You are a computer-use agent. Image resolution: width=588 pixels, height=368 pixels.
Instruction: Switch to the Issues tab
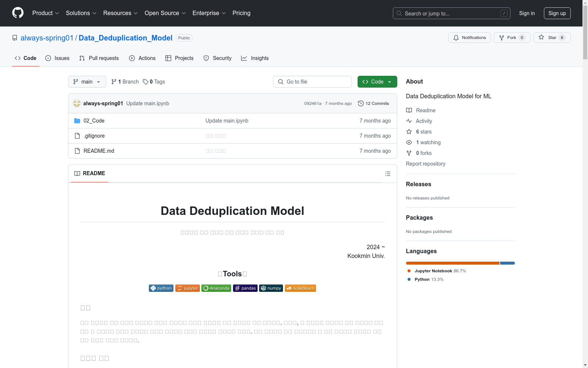(57, 58)
